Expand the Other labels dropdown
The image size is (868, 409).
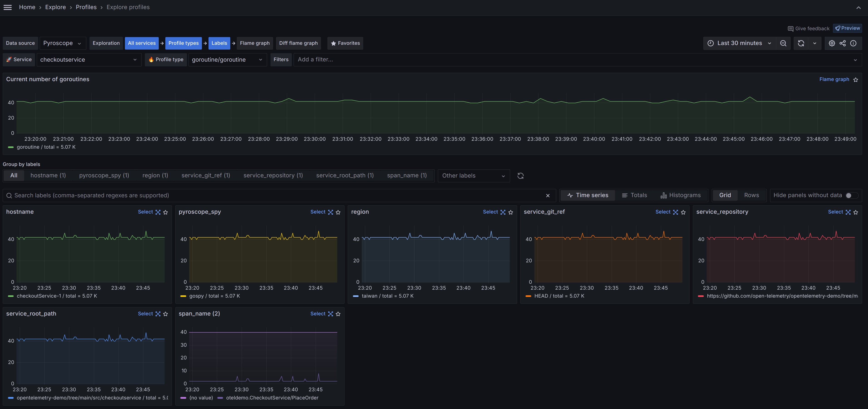pyautogui.click(x=473, y=176)
